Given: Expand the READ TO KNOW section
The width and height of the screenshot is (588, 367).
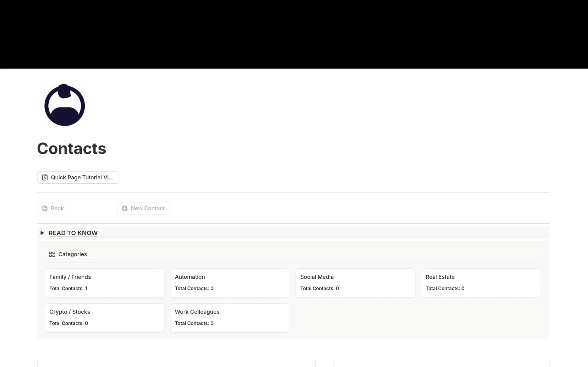Looking at the screenshot, I should 73,233.
